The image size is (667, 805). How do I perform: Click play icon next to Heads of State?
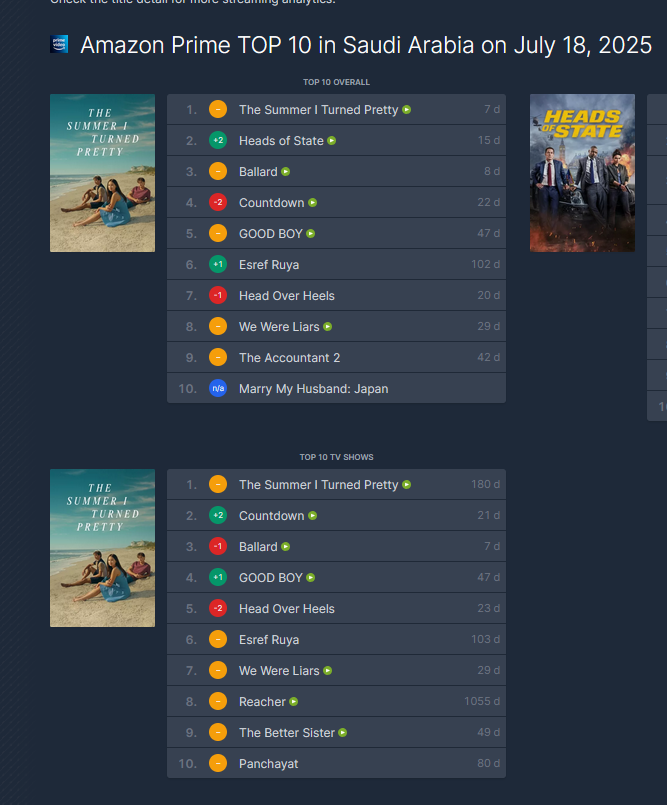pyautogui.click(x=332, y=141)
